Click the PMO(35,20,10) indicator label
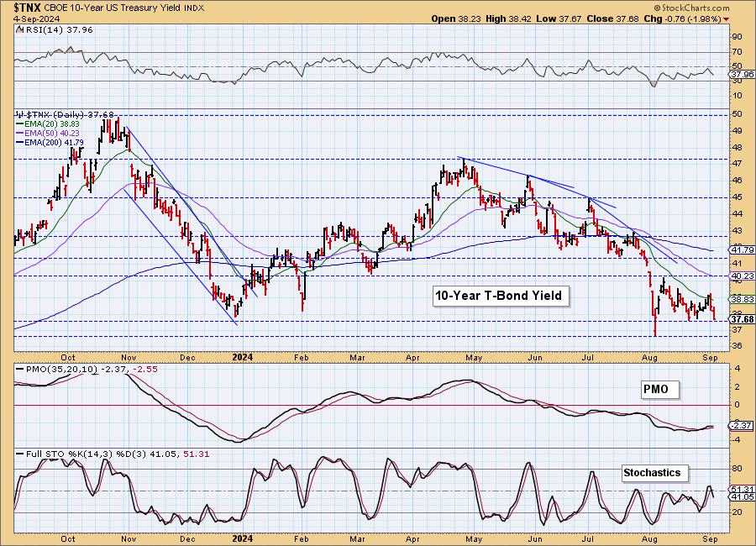 coord(61,369)
